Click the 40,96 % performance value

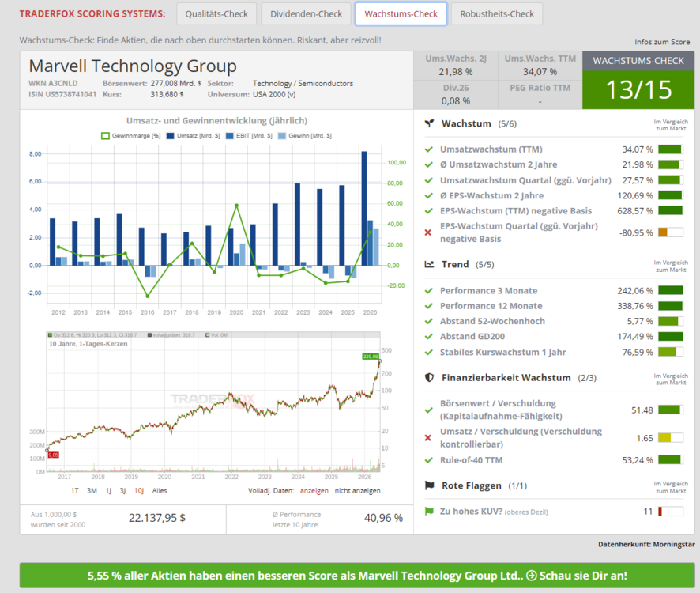click(x=383, y=518)
